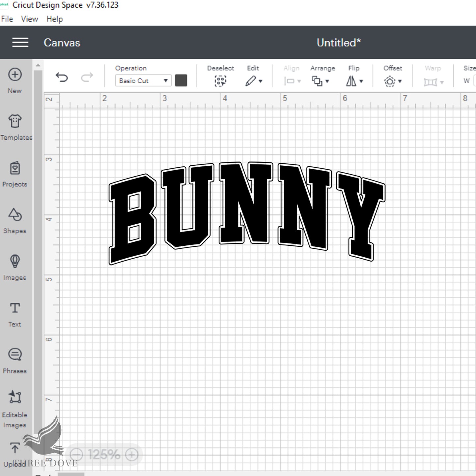Click the Untitled* project title

coord(339,42)
